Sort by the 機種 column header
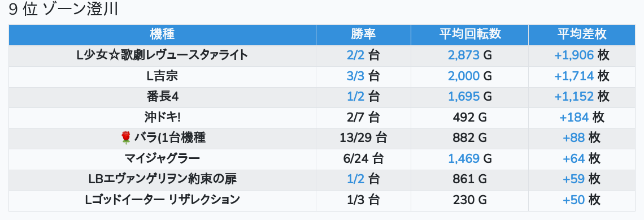This screenshot has height=220, width=644. point(162,34)
